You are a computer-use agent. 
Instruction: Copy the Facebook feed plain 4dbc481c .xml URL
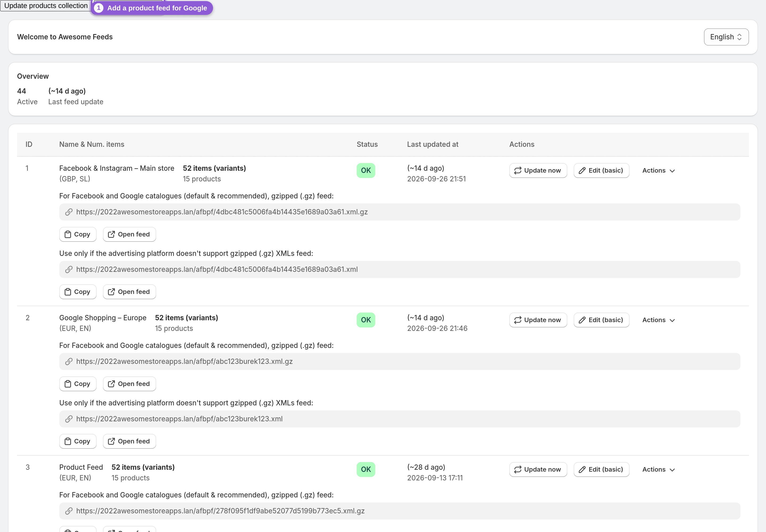coord(78,292)
